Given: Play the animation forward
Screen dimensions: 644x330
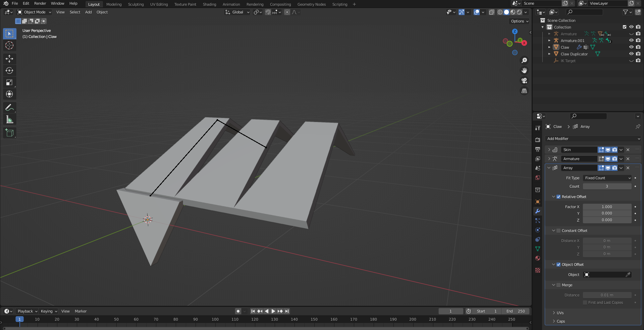Looking at the screenshot, I should [x=273, y=311].
